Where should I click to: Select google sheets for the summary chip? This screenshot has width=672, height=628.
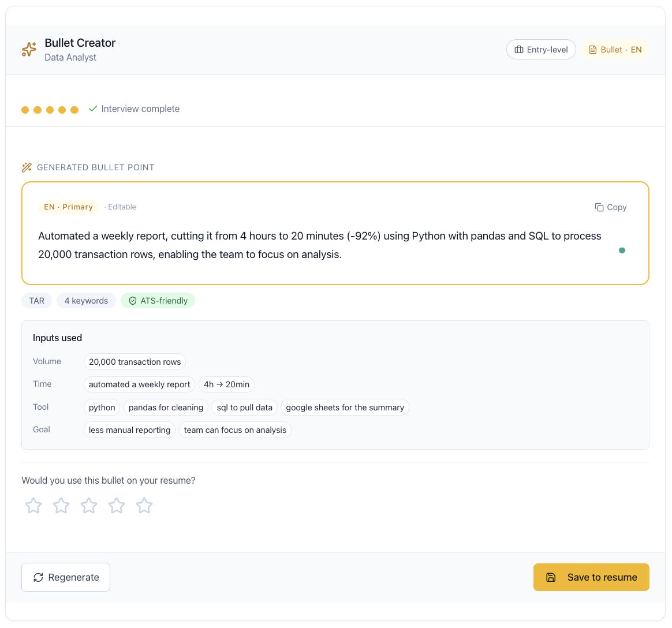click(345, 408)
